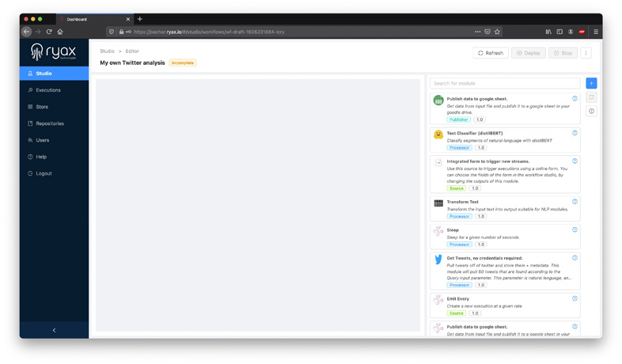Open the Users page
This screenshot has height=364, width=622.
54,140
